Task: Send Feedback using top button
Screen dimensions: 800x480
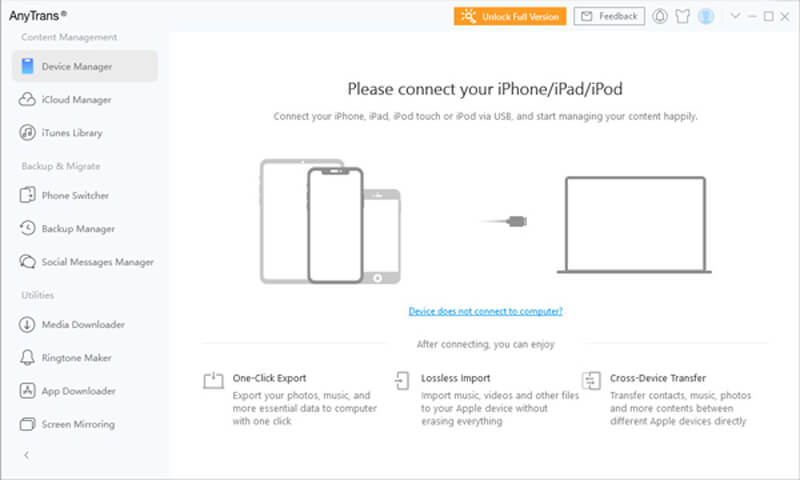Action: tap(609, 16)
